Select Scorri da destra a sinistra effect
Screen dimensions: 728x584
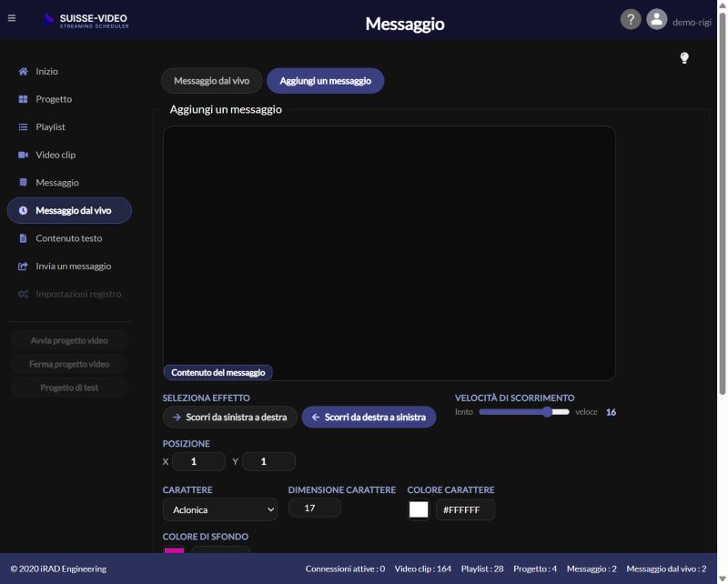(x=369, y=418)
